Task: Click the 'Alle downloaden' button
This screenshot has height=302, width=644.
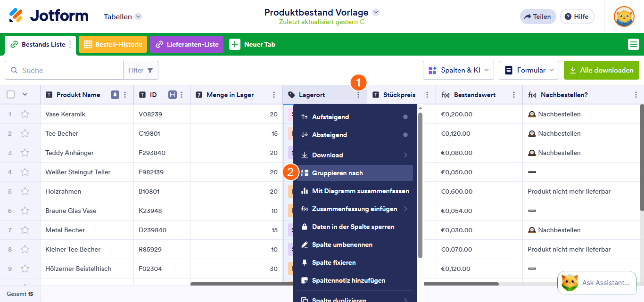Action: coord(602,70)
